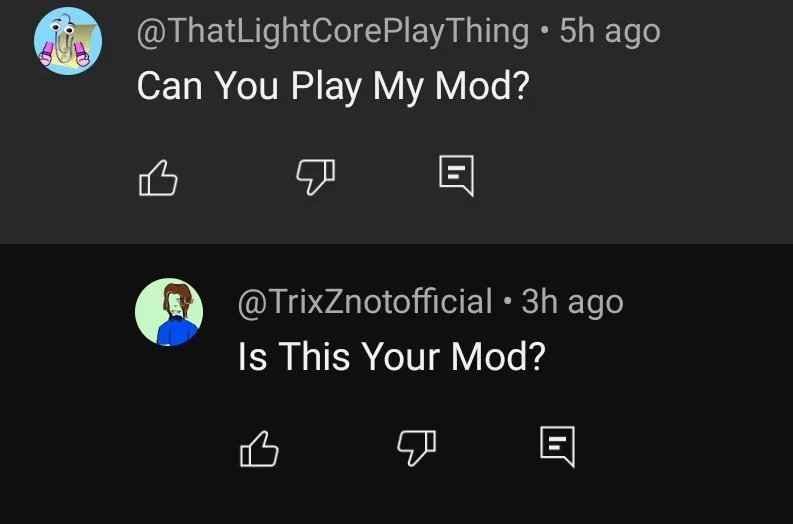Viewport: 793px width, 524px height.
Task: Visit the @ThatLightCorePlayThing channel link
Action: (332, 31)
